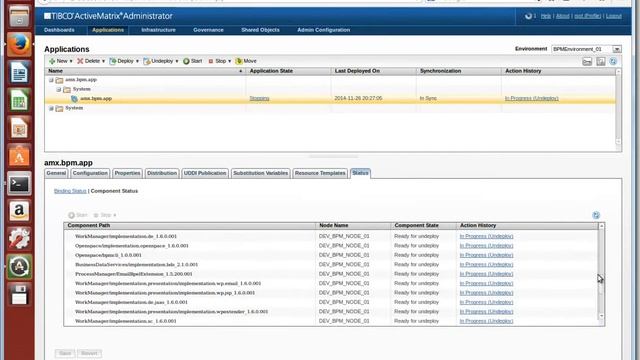Refresh the Applications list
The image size is (640, 360).
[613, 62]
